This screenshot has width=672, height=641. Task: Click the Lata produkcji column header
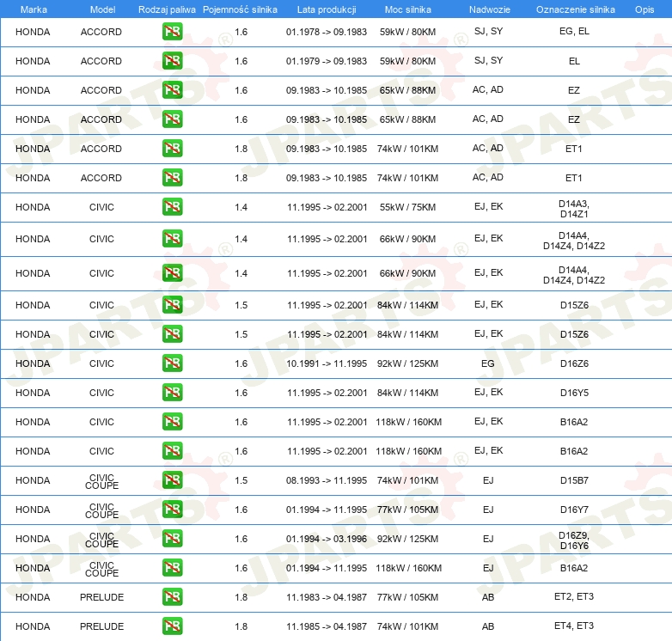tap(327, 9)
